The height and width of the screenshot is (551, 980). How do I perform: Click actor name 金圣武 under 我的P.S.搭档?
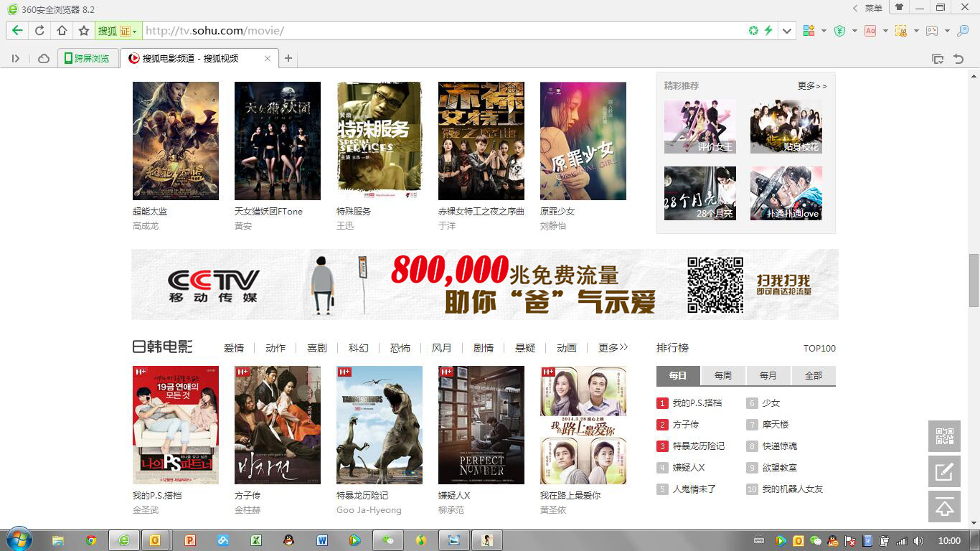(146, 510)
